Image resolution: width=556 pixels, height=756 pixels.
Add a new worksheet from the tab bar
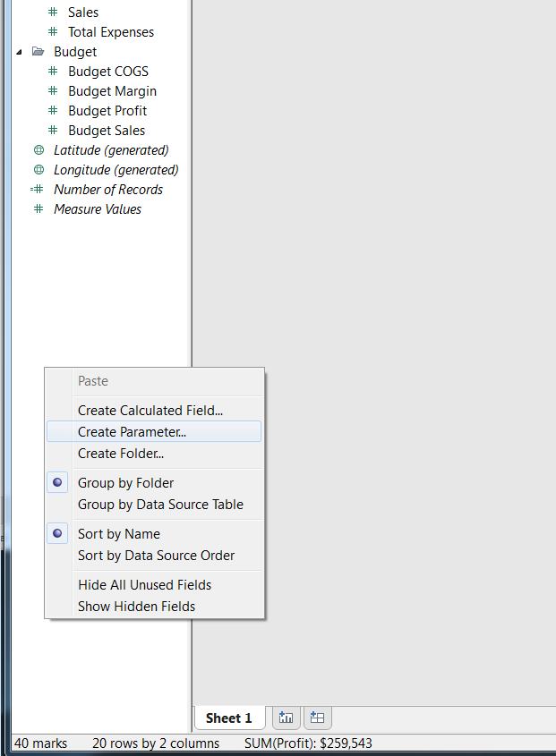click(x=286, y=718)
